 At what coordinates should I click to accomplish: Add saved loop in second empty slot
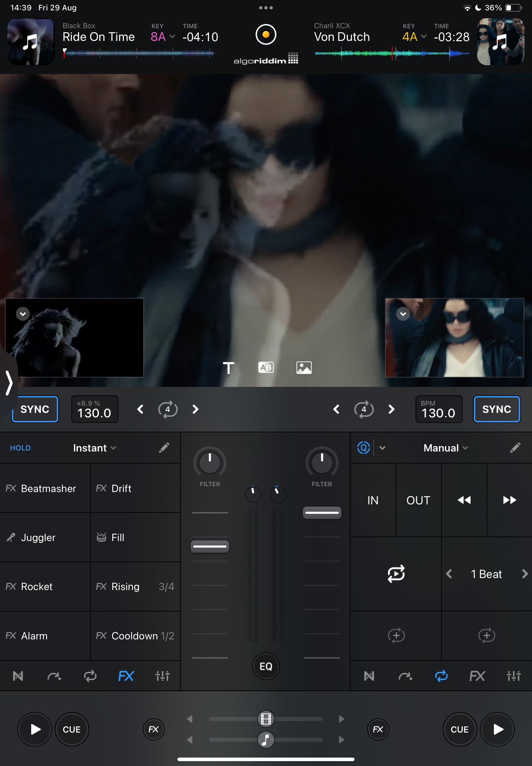coord(487,636)
